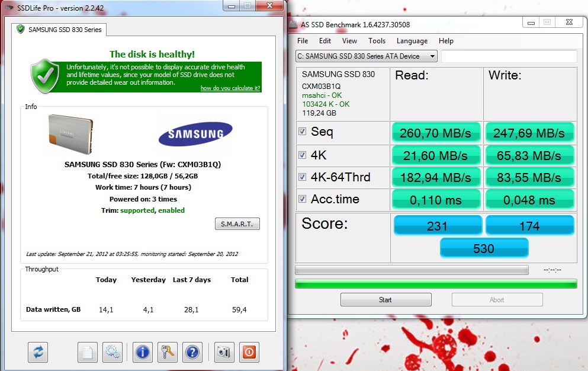Click the Abort button in AS SSD

pos(497,300)
